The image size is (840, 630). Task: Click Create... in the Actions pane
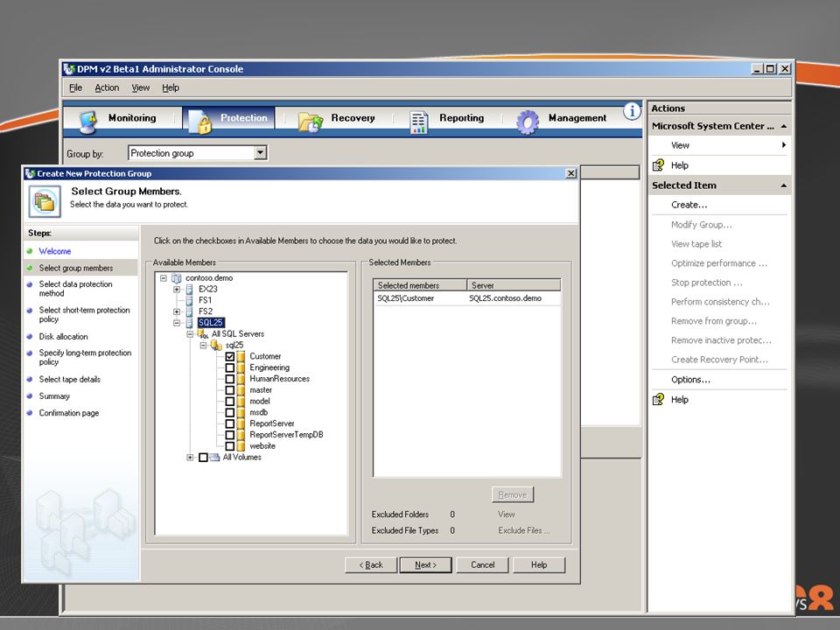pyautogui.click(x=689, y=205)
